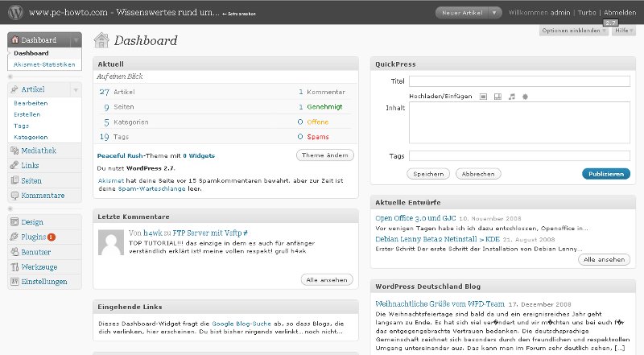Click the Seiten pages icon
The height and width of the screenshot is (355, 644).
tap(14, 180)
